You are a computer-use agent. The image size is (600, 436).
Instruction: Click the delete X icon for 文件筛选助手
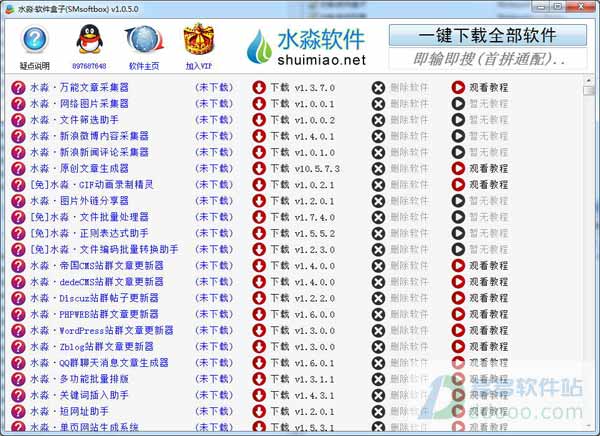[378, 120]
